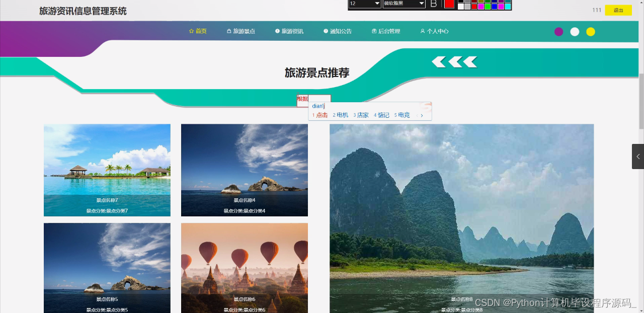The image size is (644, 313).
Task: Click the yellow circle in the navigation bar
Action: pyautogui.click(x=590, y=31)
